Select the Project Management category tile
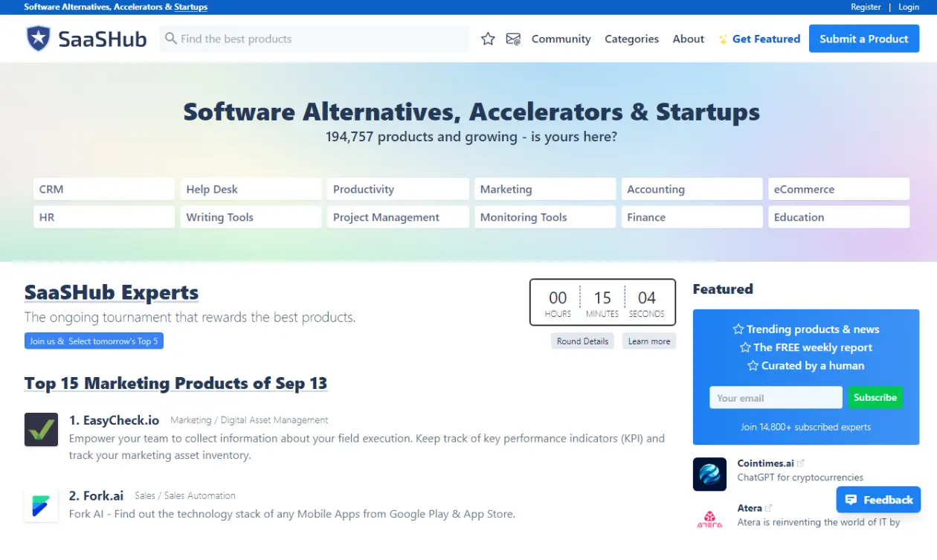Screen dimensions: 937x560 click(398, 217)
